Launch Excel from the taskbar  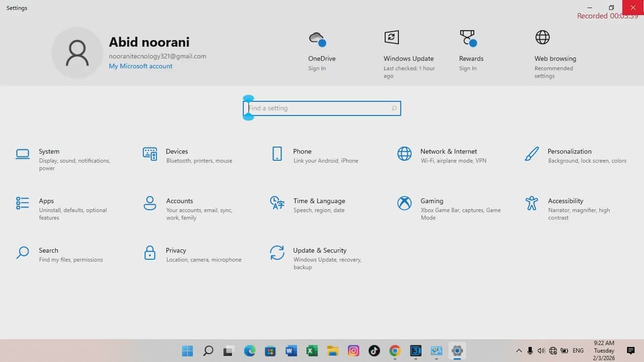pyautogui.click(x=312, y=351)
